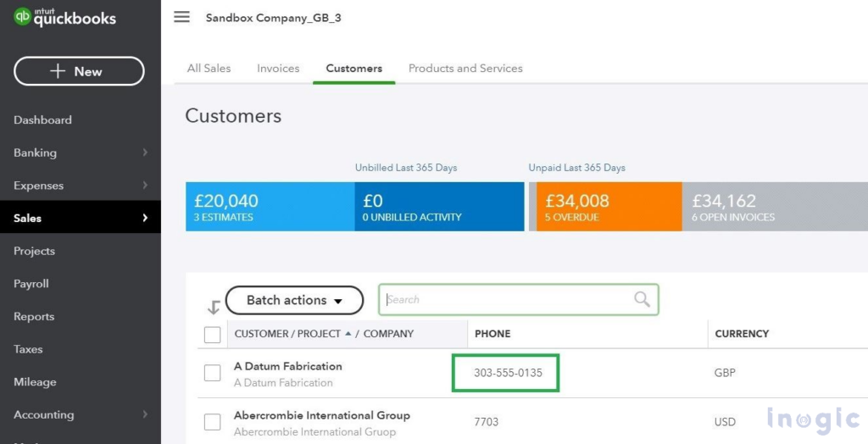This screenshot has width=868, height=444.
Task: Expand the Banking submenu chevron
Action: (x=145, y=153)
